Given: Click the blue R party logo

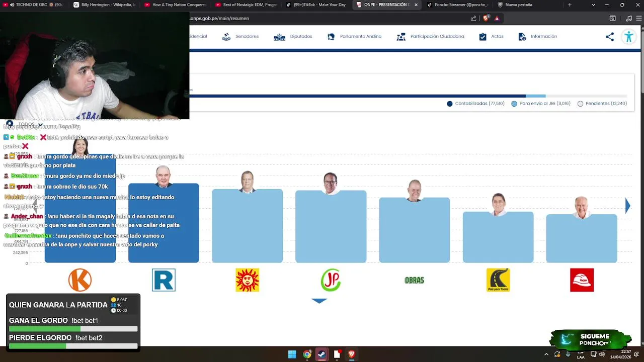Looking at the screenshot, I should [164, 280].
